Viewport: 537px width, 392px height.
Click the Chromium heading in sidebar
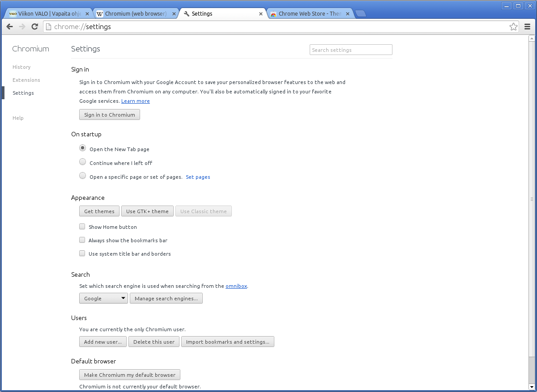click(x=31, y=49)
